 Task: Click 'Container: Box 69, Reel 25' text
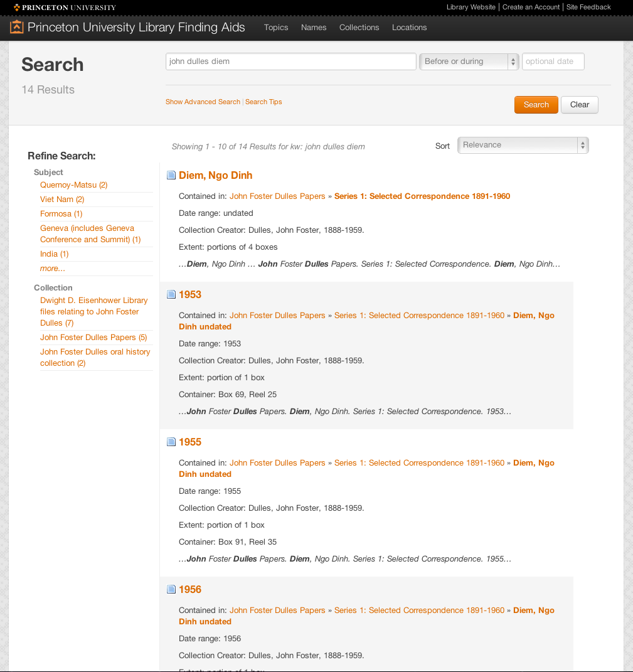(228, 394)
